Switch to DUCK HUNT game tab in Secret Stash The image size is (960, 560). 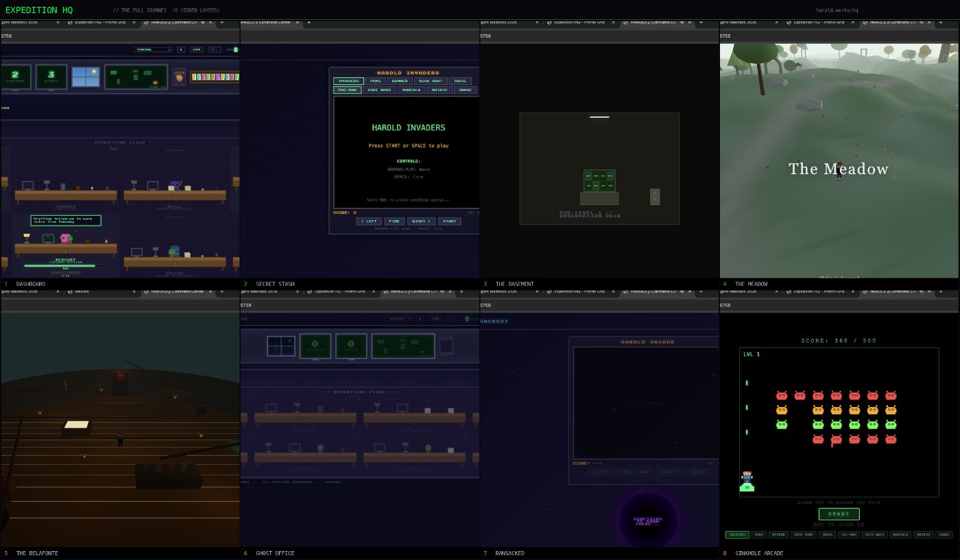[x=431, y=81]
